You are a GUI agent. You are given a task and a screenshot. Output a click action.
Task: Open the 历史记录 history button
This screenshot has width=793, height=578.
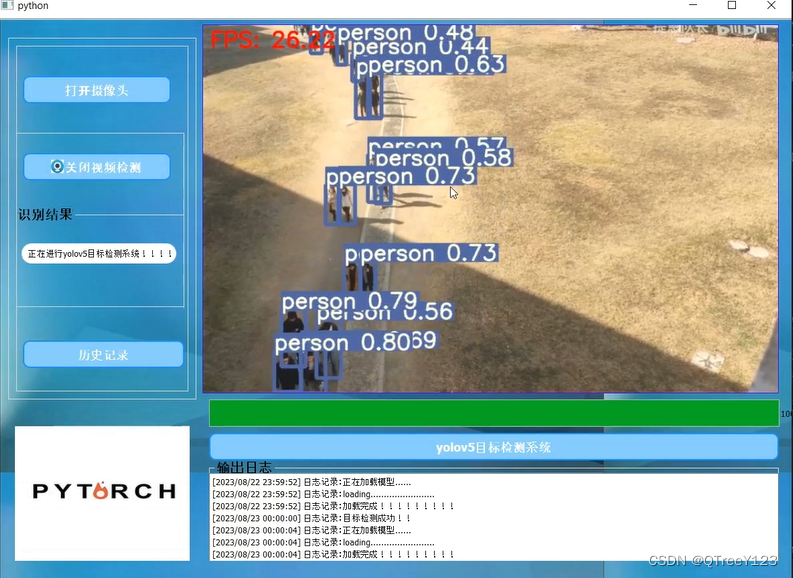tap(103, 354)
